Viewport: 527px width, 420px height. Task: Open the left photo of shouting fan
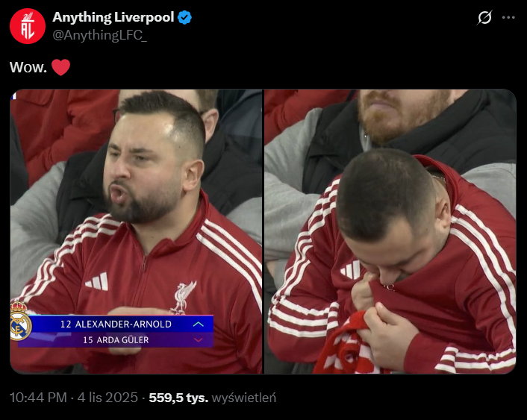[136, 231]
